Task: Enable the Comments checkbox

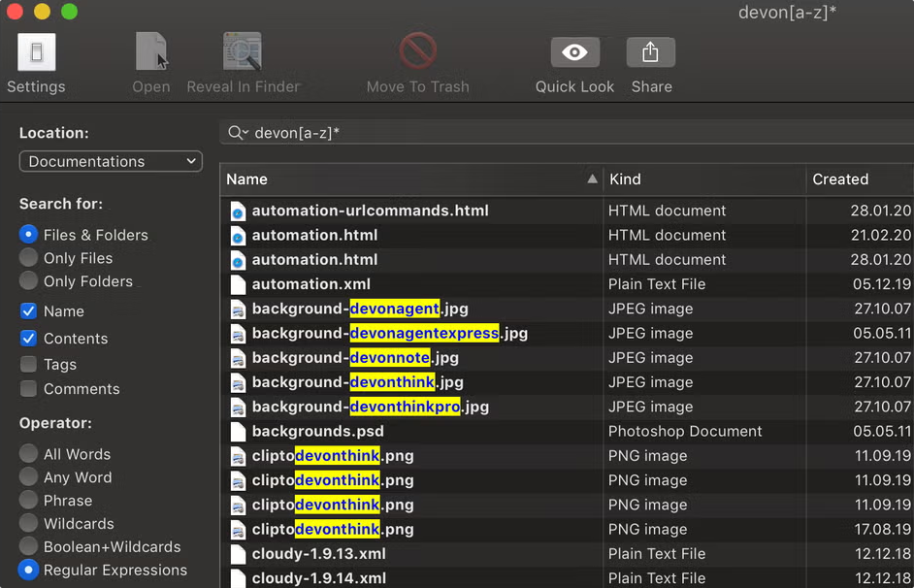Action: coord(28,389)
